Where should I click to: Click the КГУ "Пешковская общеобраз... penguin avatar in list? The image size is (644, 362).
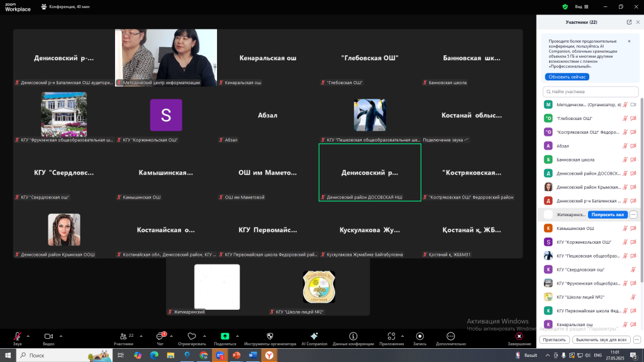pos(548,256)
